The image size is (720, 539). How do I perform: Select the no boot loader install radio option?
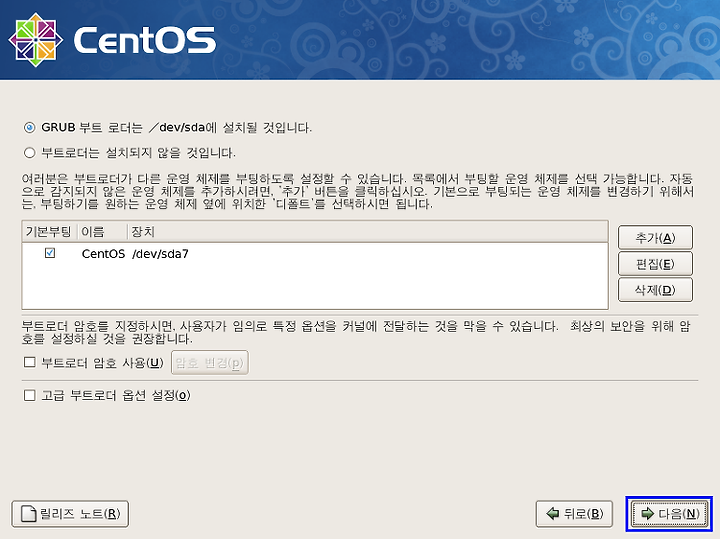coord(29,152)
